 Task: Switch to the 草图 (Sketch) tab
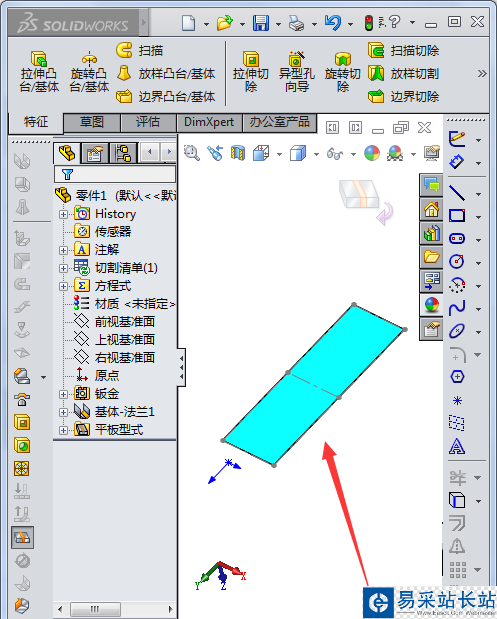[x=92, y=122]
